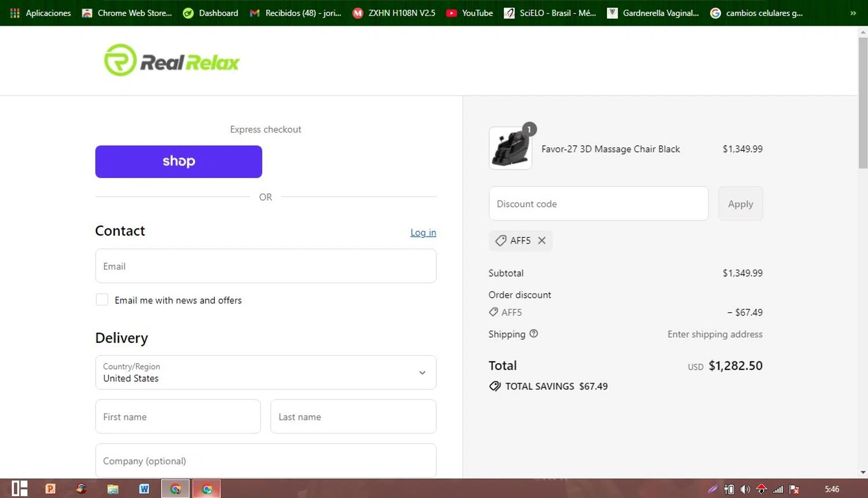Click the TOTAL SAVINGS tag icon

[x=495, y=386]
